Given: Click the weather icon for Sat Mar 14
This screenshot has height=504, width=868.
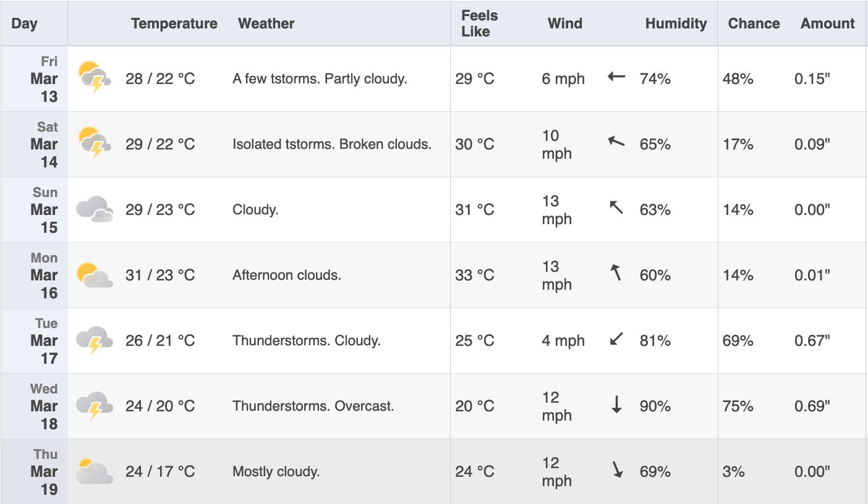Looking at the screenshot, I should [95, 143].
